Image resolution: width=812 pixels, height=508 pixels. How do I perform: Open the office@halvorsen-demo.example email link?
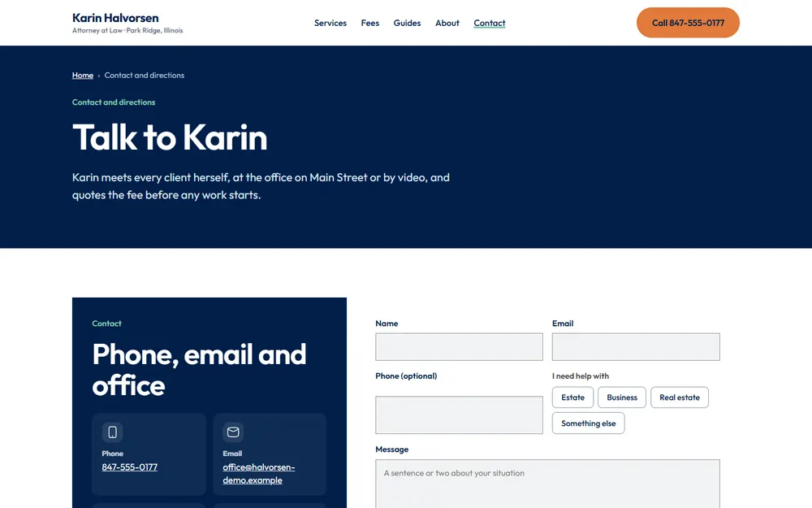click(259, 474)
